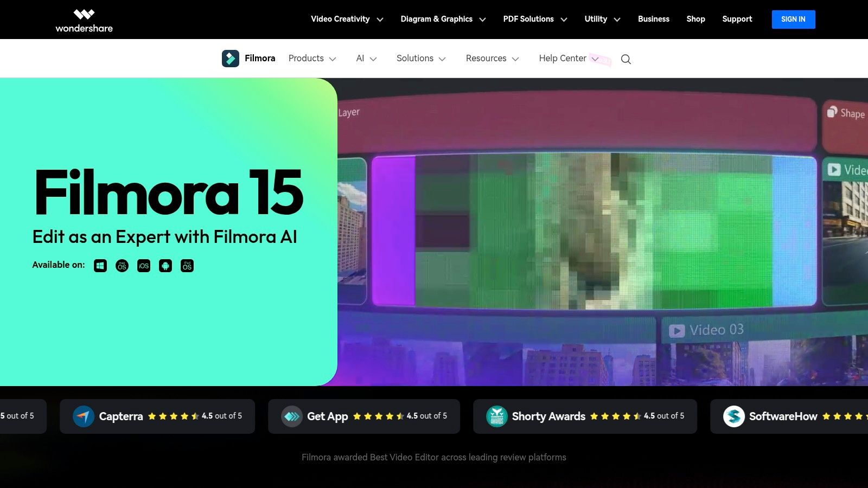Go to the Shop page
Screen dimensions: 868x488
coord(696,19)
